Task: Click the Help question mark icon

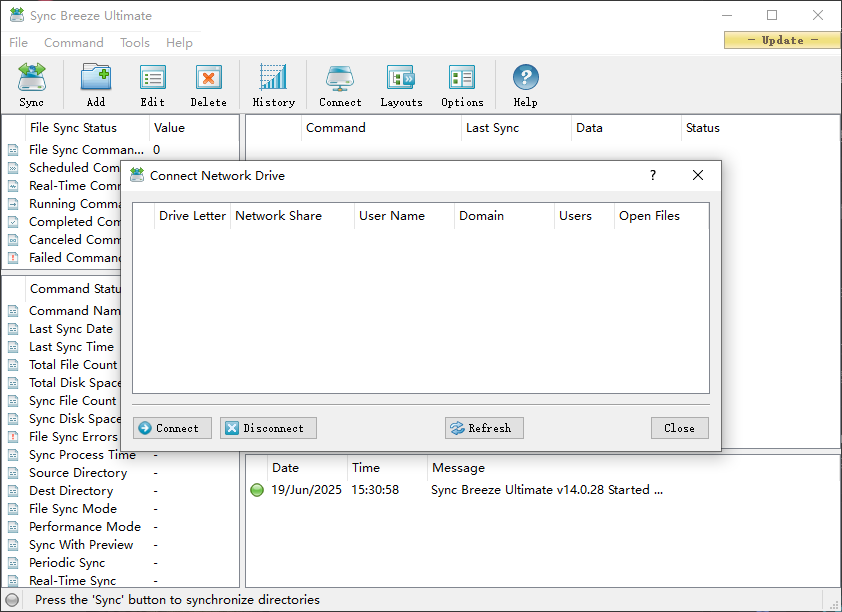Action: pos(525,78)
